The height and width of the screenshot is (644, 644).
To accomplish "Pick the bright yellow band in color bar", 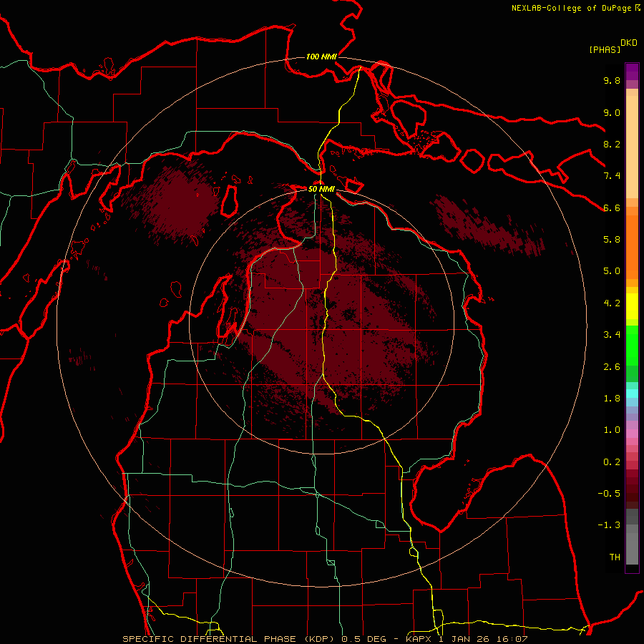I will click(632, 306).
